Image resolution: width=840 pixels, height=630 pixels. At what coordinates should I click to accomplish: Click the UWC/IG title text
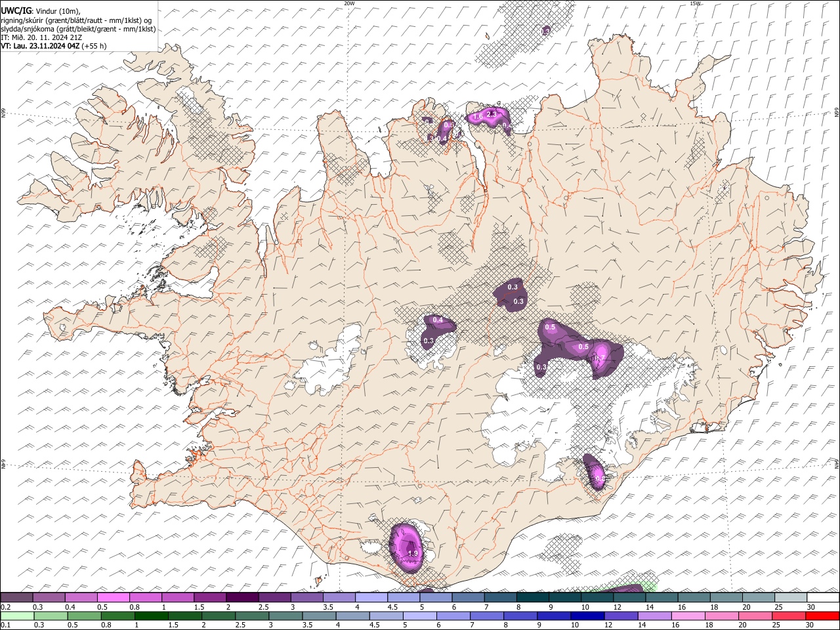point(16,10)
